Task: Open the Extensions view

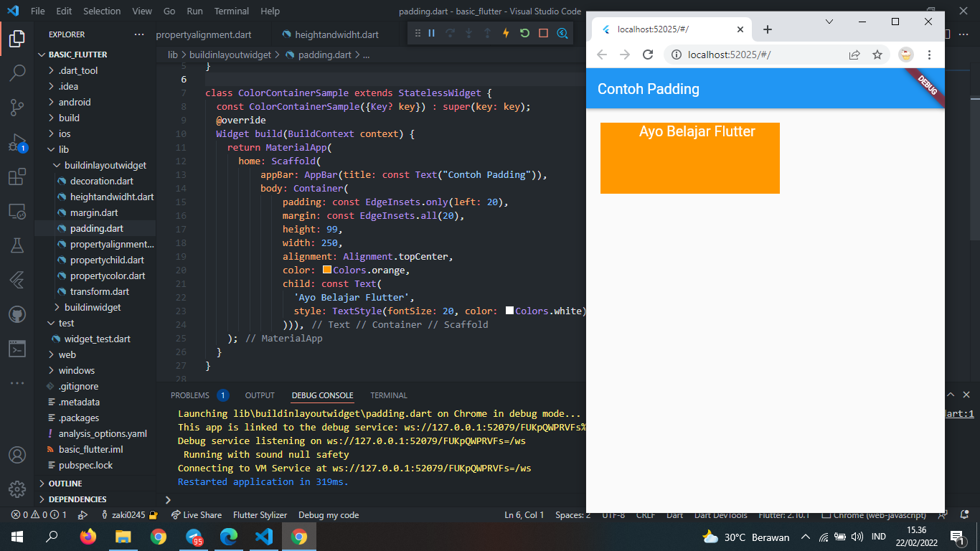Action: [x=17, y=177]
